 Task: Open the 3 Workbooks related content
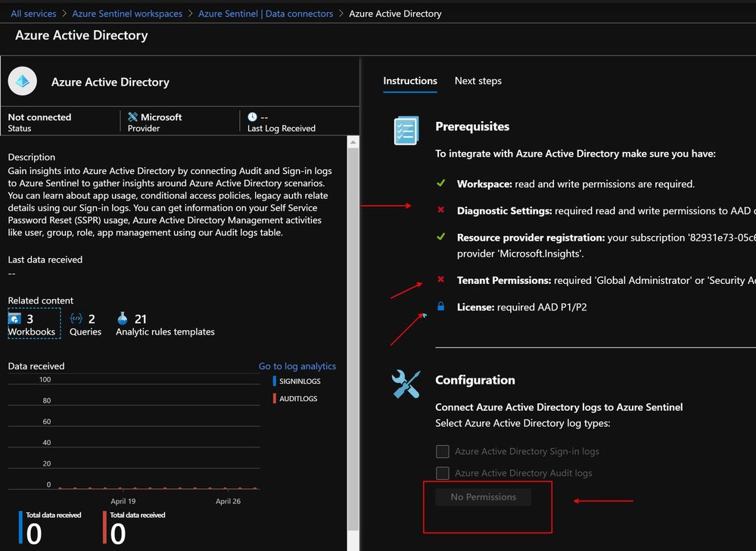click(x=34, y=323)
